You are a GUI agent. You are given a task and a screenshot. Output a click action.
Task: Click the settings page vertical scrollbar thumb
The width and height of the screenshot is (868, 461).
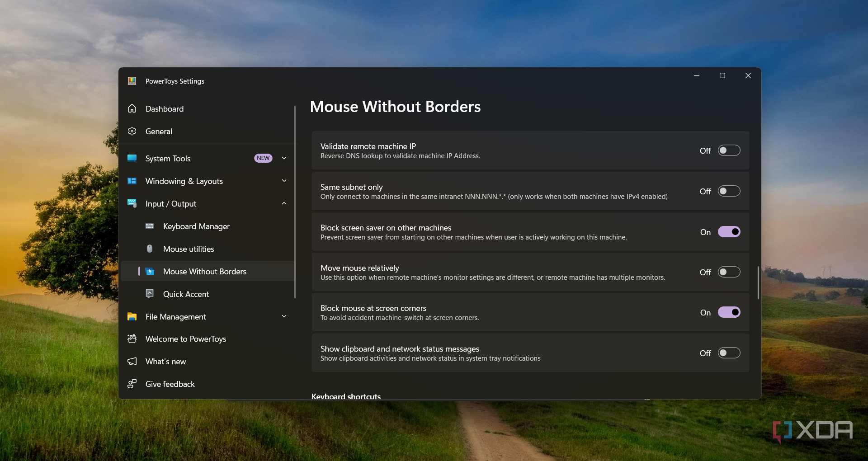coord(758,282)
